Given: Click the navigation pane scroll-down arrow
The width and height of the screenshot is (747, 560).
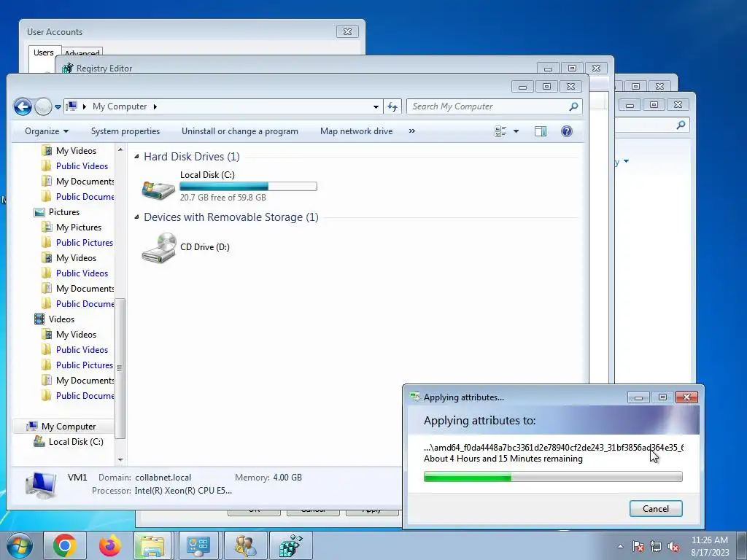Looking at the screenshot, I should tap(120, 460).
